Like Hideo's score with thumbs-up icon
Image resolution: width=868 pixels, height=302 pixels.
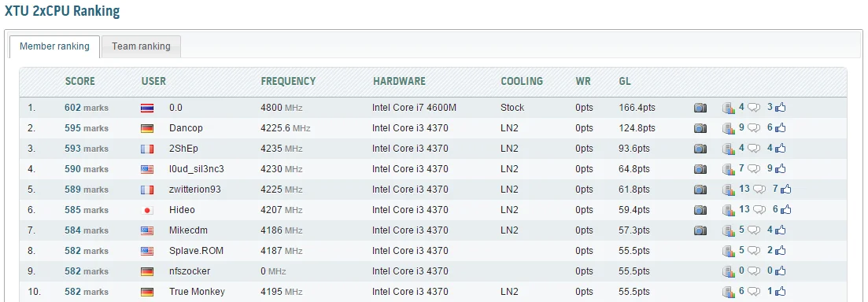coord(785,210)
